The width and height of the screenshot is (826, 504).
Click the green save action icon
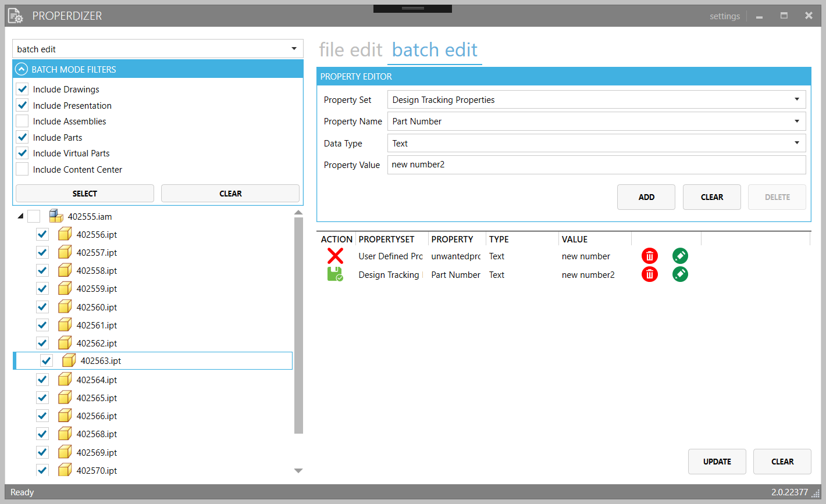pos(335,274)
